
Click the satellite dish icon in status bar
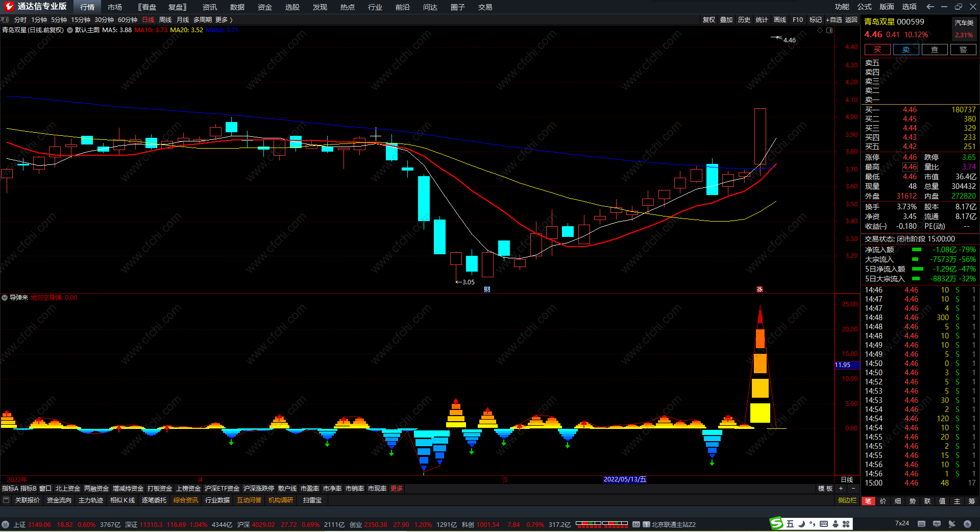[x=952, y=524]
